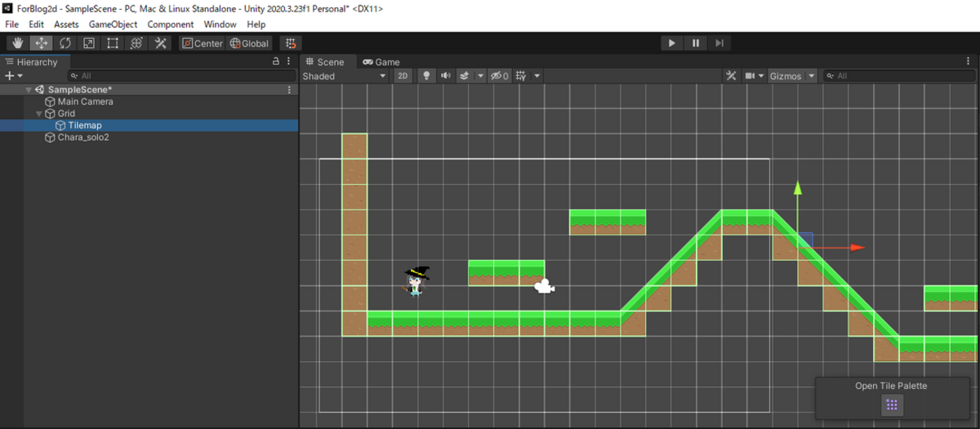Select the Rect tool

[x=112, y=43]
